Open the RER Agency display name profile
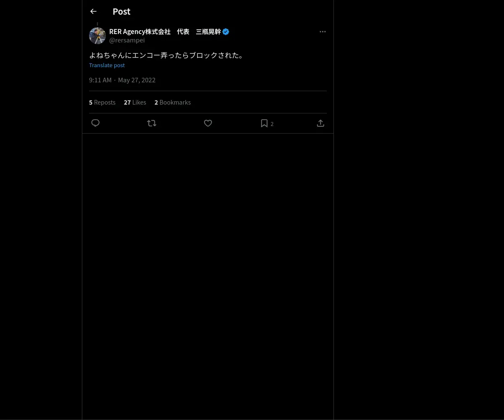504x420 pixels. coord(165,31)
